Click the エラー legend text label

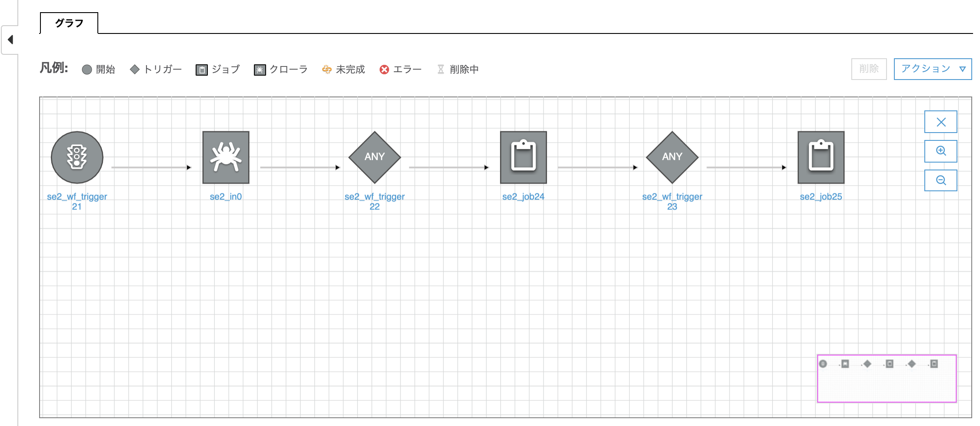pos(407,70)
